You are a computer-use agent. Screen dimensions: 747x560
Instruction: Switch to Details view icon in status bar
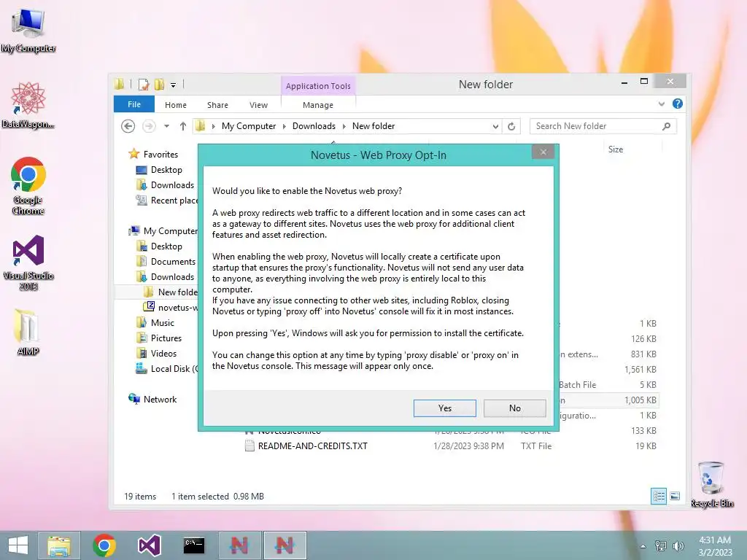[659, 496]
